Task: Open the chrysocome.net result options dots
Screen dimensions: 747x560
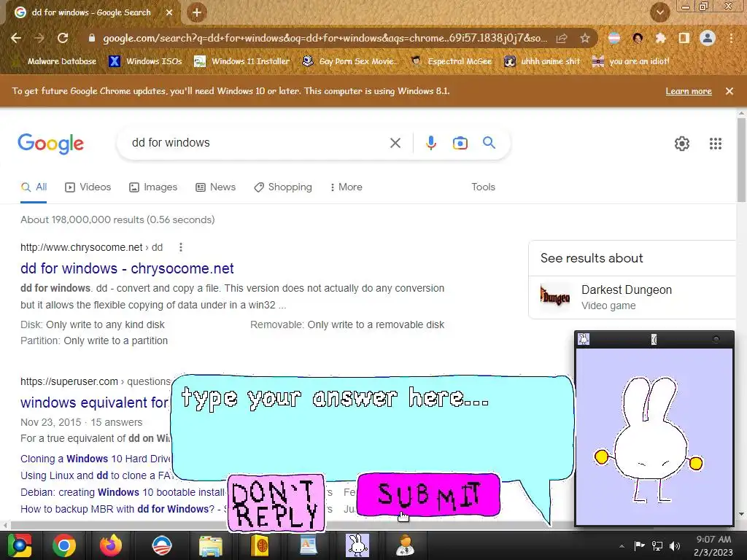Action: [x=181, y=247]
